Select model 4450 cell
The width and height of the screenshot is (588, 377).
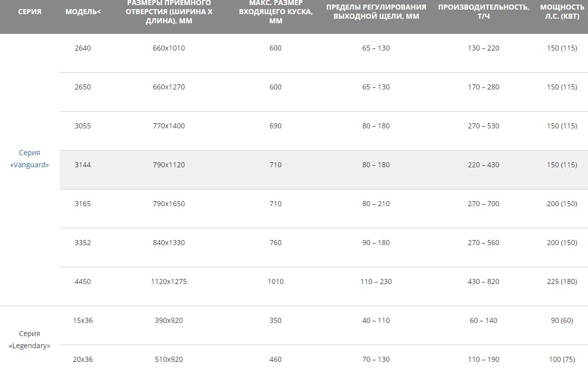82,281
